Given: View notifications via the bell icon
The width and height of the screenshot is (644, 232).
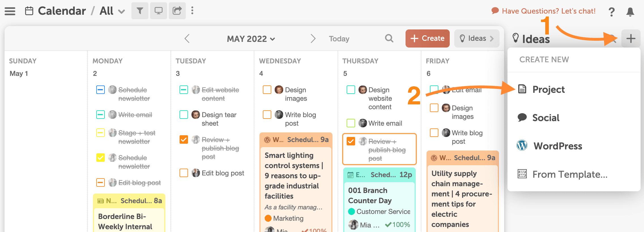Looking at the screenshot, I should click(x=630, y=12).
